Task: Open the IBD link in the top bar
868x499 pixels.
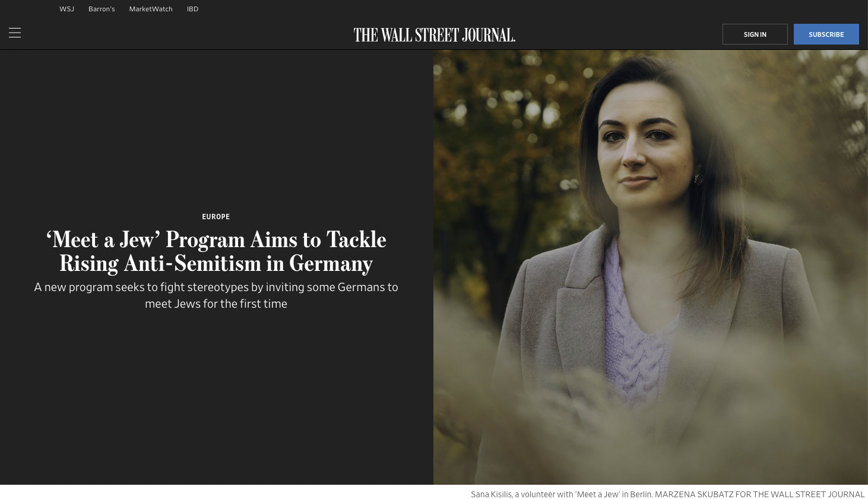Action: pos(192,9)
